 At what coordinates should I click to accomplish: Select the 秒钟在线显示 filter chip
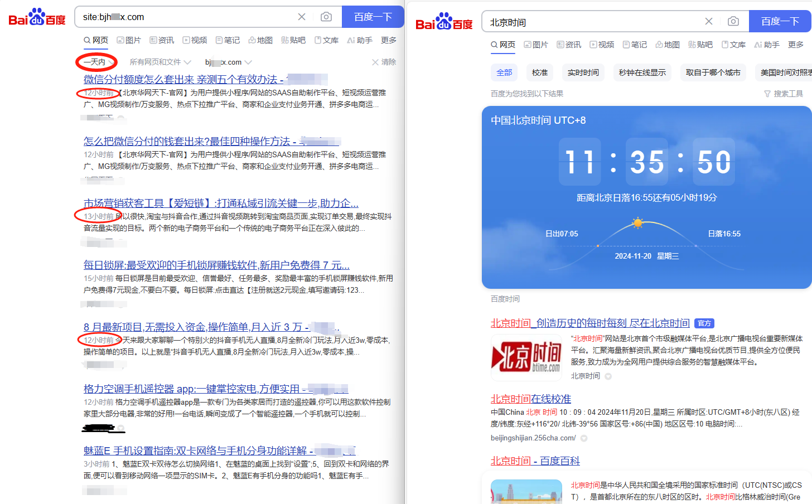coord(642,72)
